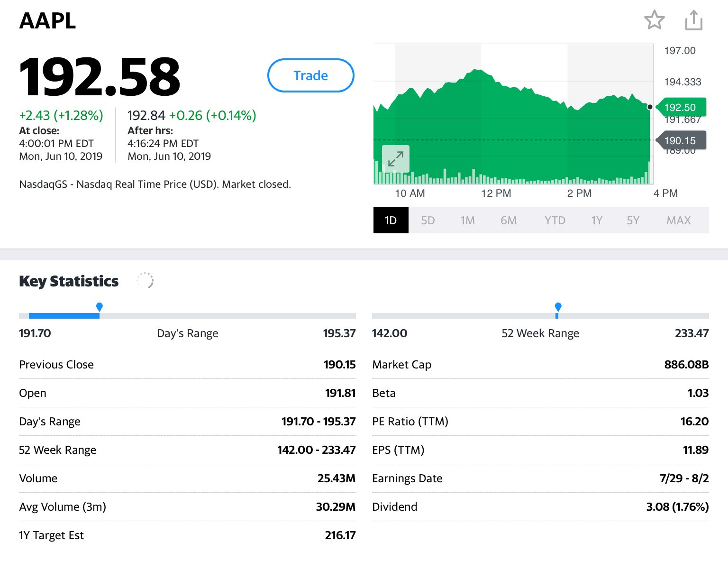Click the 192.50 current price label on chart
728x579 pixels.
click(x=680, y=108)
